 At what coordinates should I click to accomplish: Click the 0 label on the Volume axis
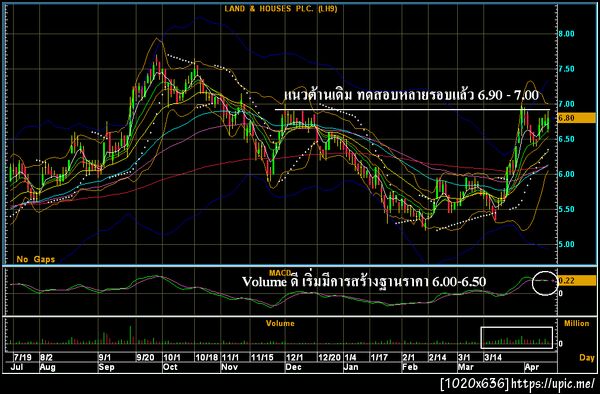coord(561,344)
